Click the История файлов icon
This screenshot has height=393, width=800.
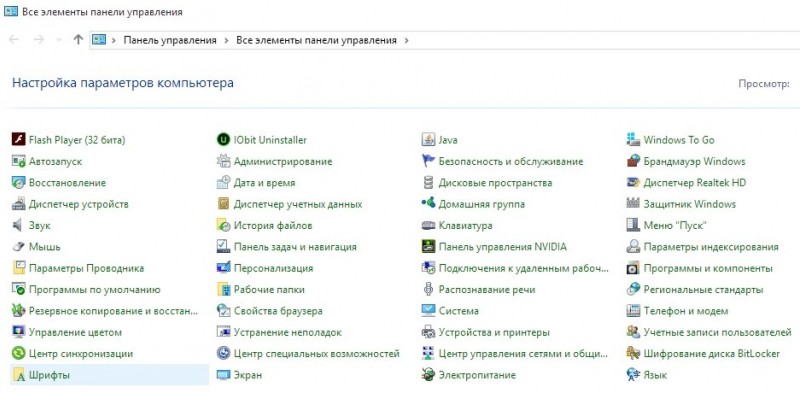tap(223, 225)
